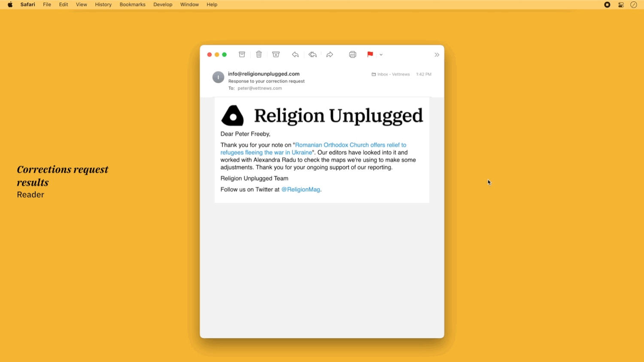Open the Edit menu
This screenshot has height=362, width=644.
64,5
